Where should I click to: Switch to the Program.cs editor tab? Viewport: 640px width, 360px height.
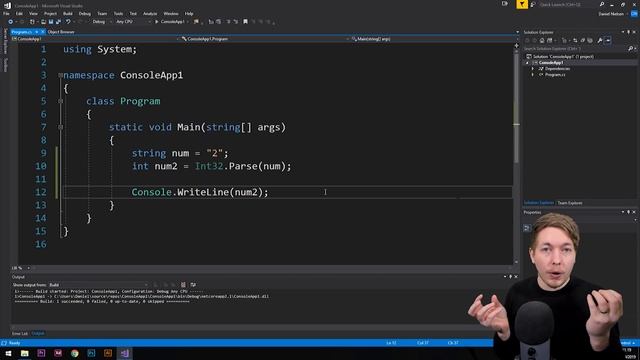pos(22,32)
